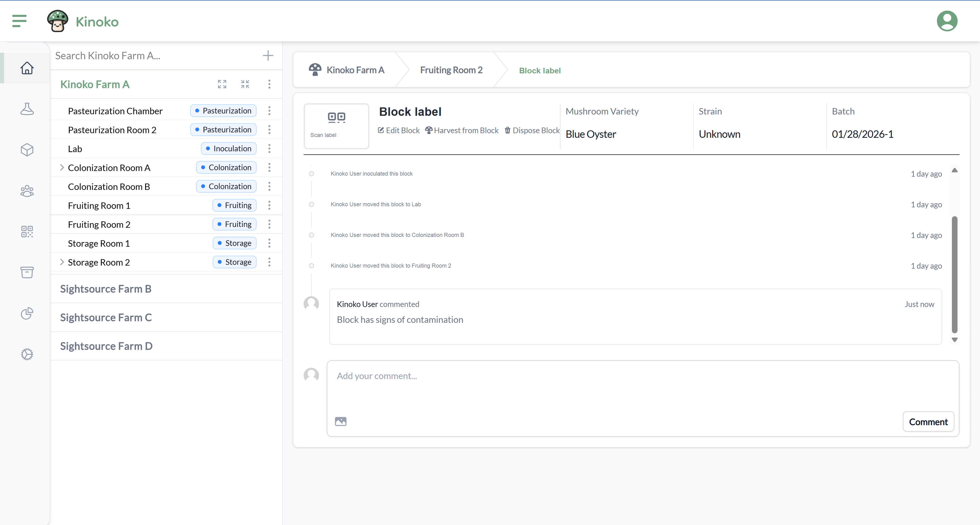Click the Dispose Block link
Image resolution: width=980 pixels, height=525 pixels.
[x=532, y=131]
